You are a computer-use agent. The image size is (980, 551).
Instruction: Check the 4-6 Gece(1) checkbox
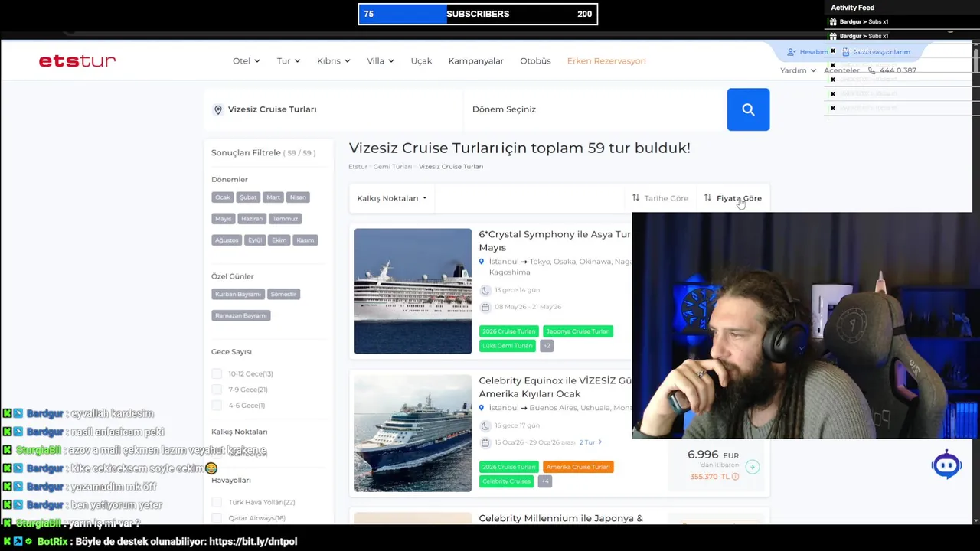[x=217, y=406]
